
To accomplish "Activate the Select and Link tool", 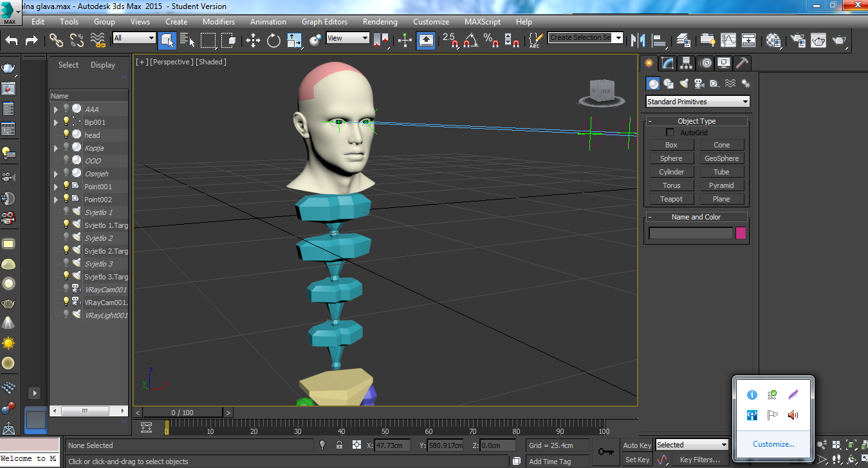I will (57, 40).
